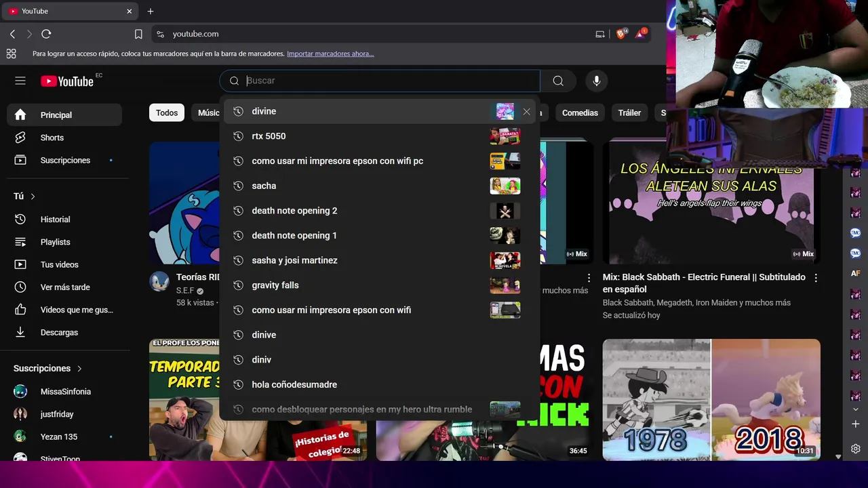Choose 'como desbloquear personajes en my hero ultra rumble'
Screen dimensions: 868x488
click(379, 409)
